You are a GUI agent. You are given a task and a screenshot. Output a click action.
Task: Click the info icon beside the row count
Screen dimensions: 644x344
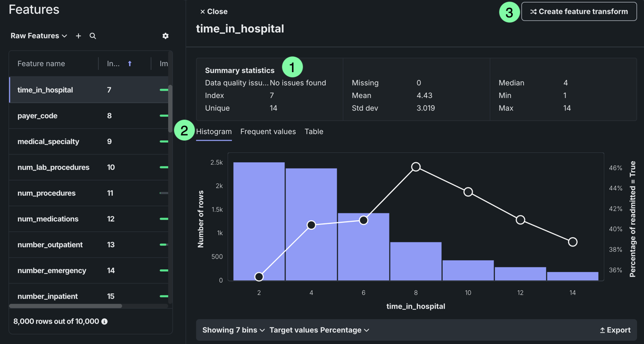104,321
